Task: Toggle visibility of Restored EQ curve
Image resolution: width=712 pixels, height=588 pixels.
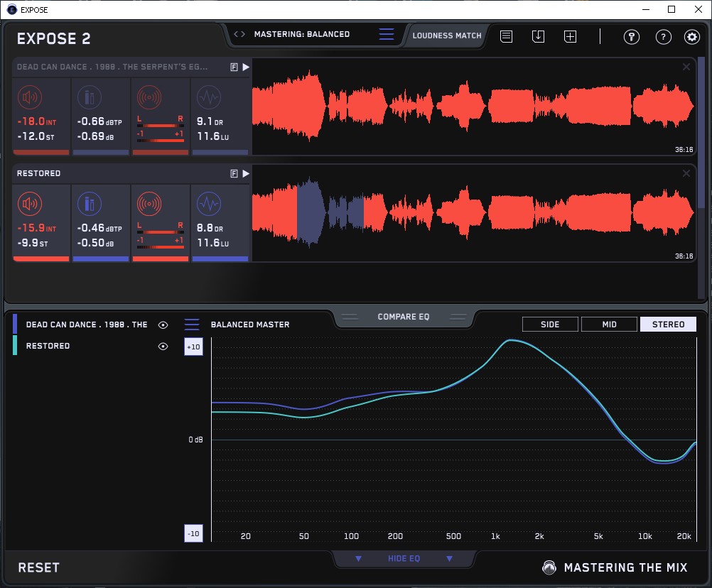Action: (163, 346)
